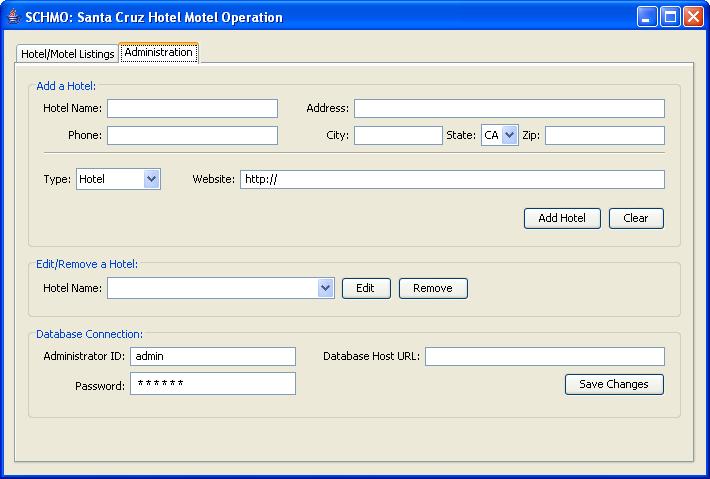Viewport: 710px width, 479px height.
Task: Click the Database Host URL field
Action: click(545, 356)
